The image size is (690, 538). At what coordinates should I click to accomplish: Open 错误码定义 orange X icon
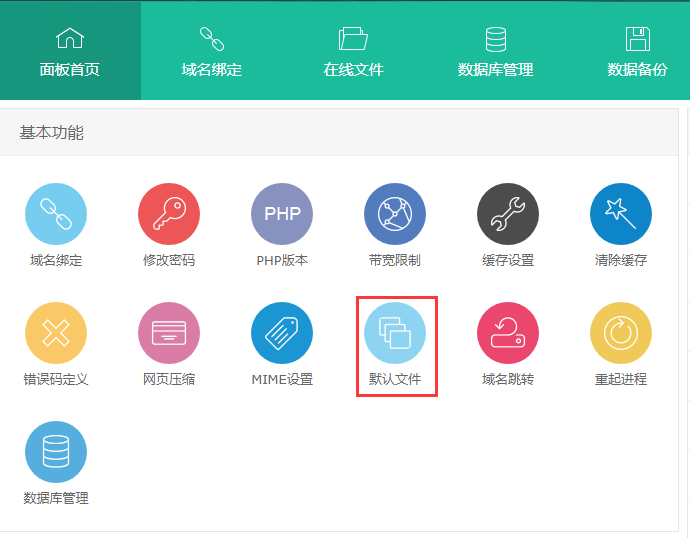coord(56,333)
